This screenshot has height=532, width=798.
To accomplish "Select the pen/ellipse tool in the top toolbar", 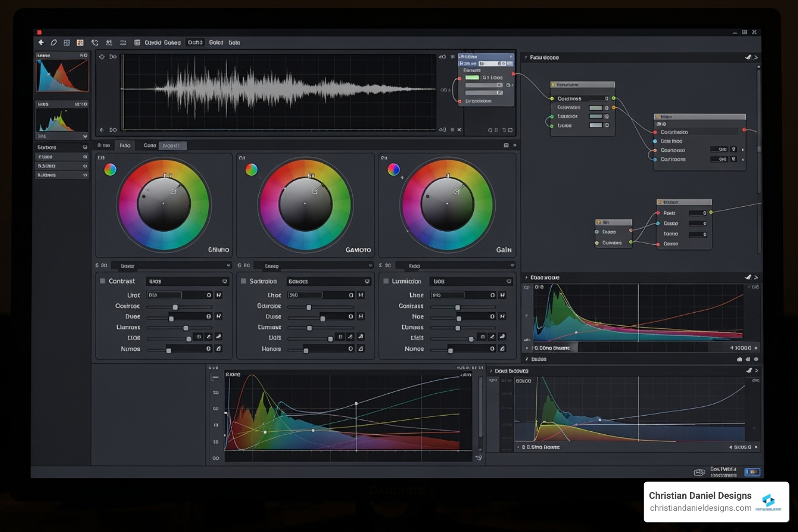I will [x=54, y=42].
